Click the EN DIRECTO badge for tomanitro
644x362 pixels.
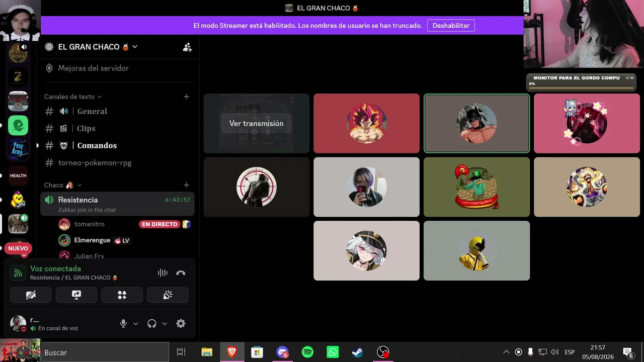click(159, 224)
